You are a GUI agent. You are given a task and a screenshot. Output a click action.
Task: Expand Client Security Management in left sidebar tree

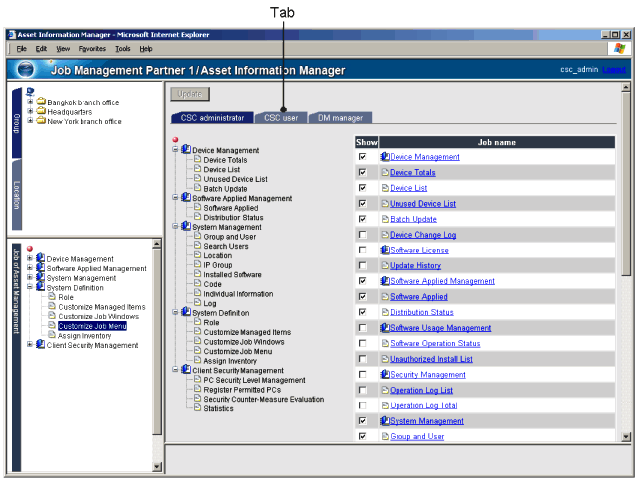tap(31, 345)
